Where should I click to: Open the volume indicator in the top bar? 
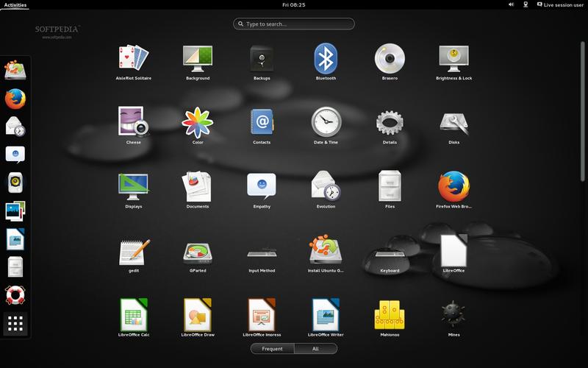click(511, 5)
